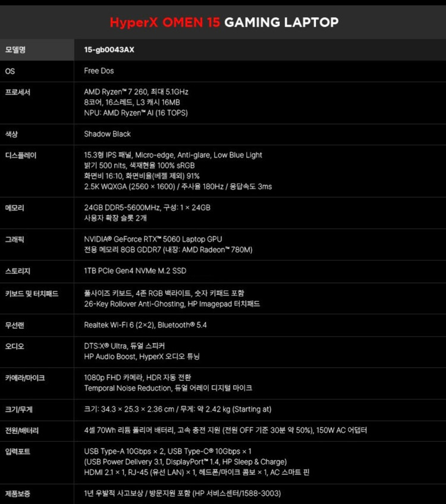Click the 색상 row label
446x504 pixels.
(x=11, y=134)
